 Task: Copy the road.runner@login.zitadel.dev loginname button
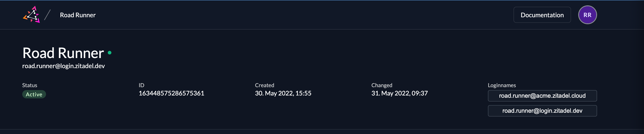(x=542, y=111)
